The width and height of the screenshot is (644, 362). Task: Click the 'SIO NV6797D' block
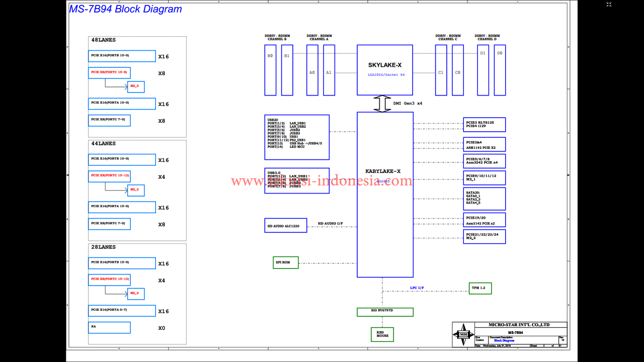coord(385,312)
